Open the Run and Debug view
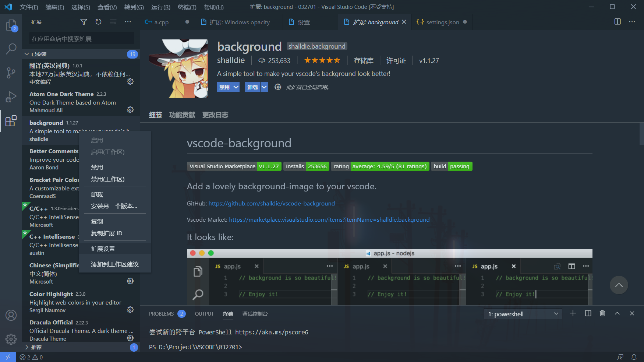 coord(11,97)
